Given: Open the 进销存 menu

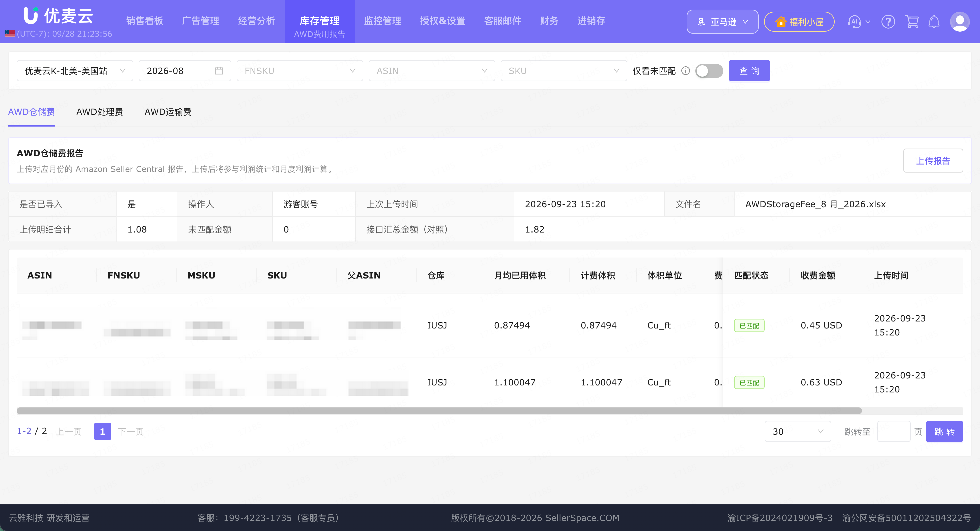Looking at the screenshot, I should (x=591, y=21).
